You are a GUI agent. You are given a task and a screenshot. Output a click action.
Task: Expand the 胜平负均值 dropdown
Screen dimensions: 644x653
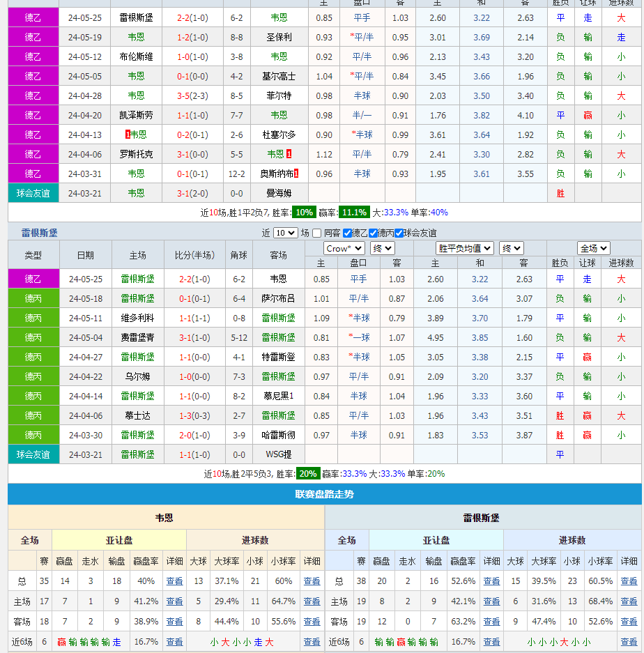(x=465, y=248)
